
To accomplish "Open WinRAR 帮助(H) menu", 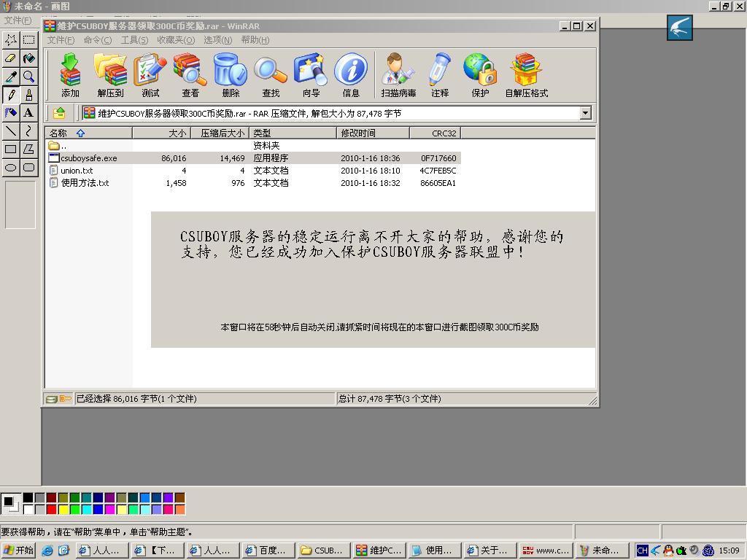I will tap(255, 40).
